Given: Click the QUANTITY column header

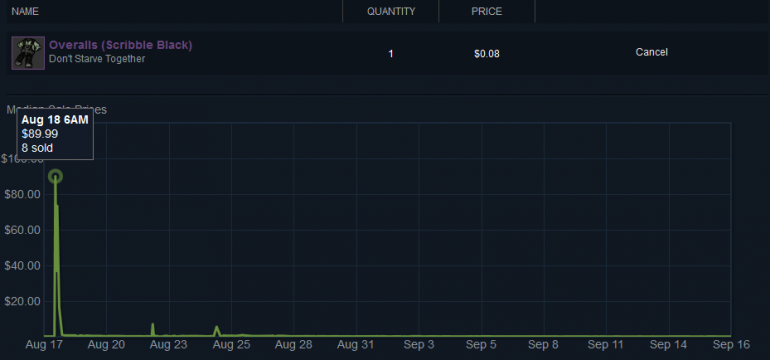Looking at the screenshot, I should (391, 11).
